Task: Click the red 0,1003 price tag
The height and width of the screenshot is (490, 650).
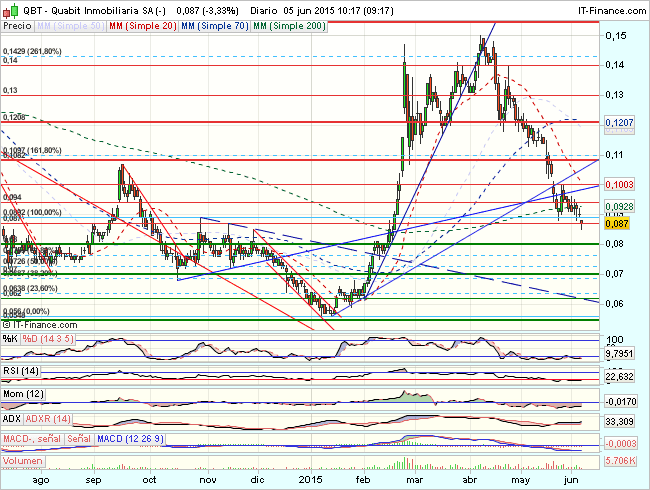Action: 619,184
